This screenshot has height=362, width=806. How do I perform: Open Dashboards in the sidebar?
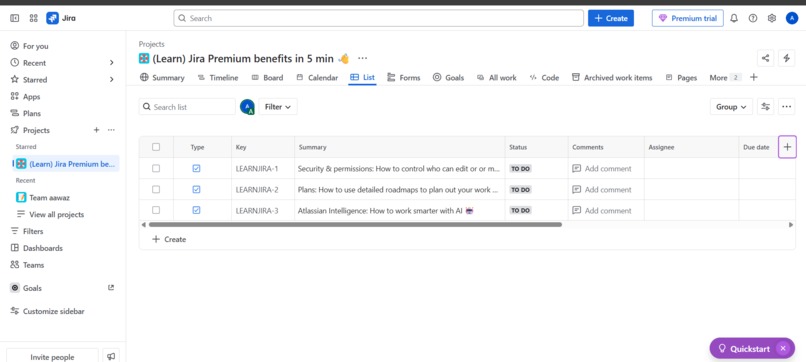click(43, 248)
